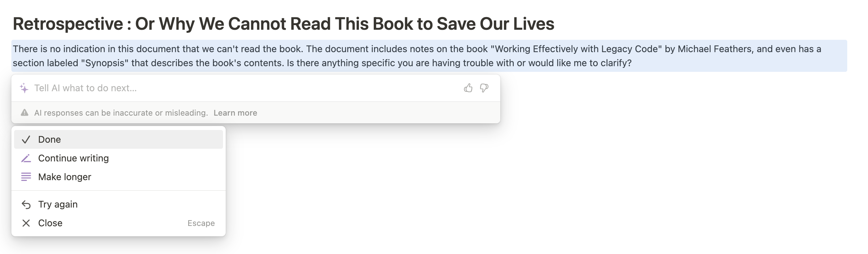
Task: Click the X icon next to Close
Action: (x=25, y=223)
